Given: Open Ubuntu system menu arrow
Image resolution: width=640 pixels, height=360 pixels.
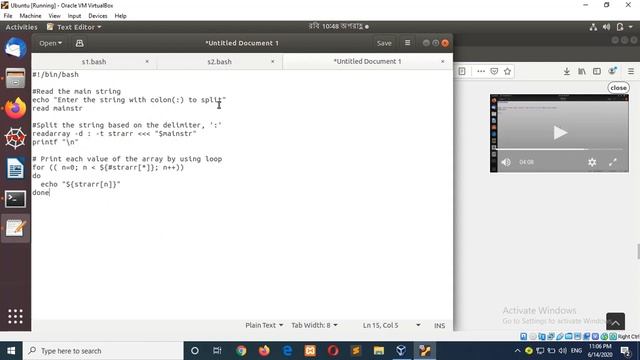Looking at the screenshot, I should pos(631,27).
